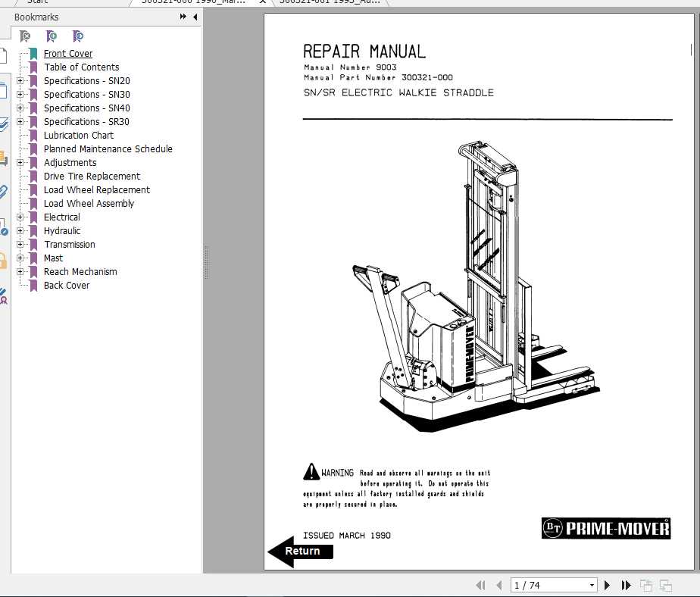Select the Lubrication Chart bookmark
This screenshot has width=700, height=597.
(x=77, y=135)
